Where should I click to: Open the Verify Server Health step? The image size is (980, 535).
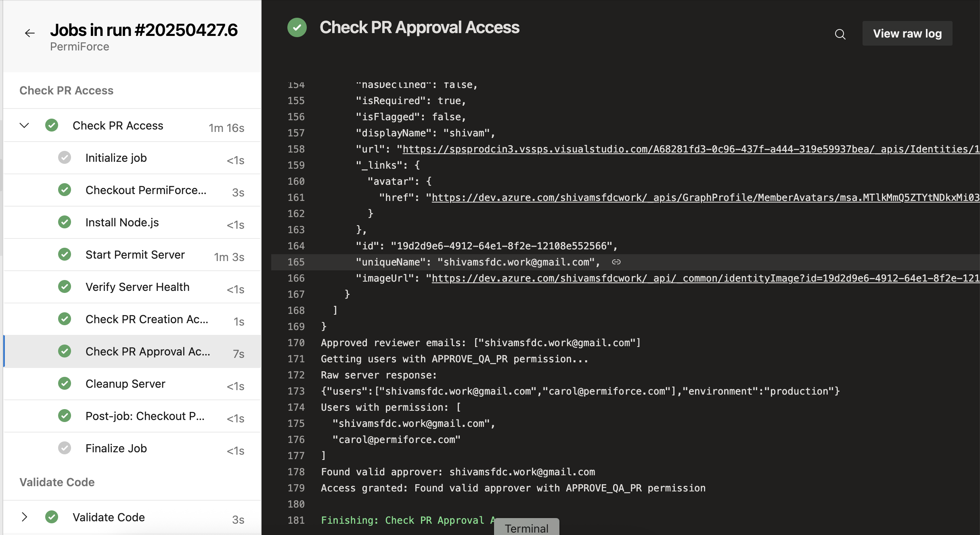[132, 287]
